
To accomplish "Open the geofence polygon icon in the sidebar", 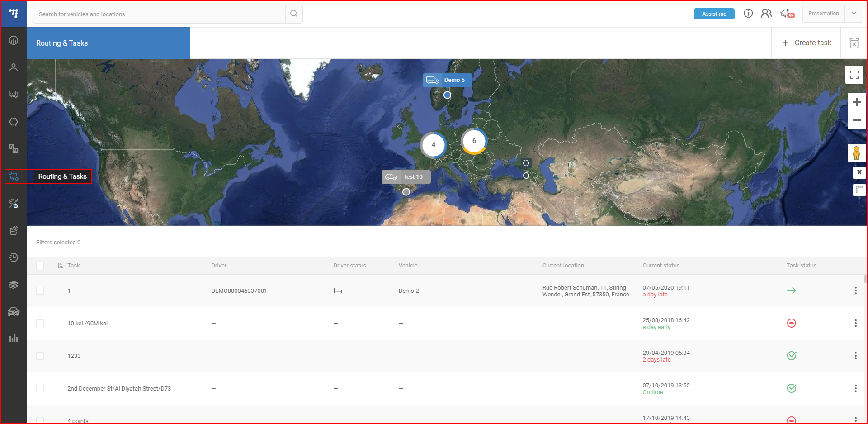I will coord(14,122).
